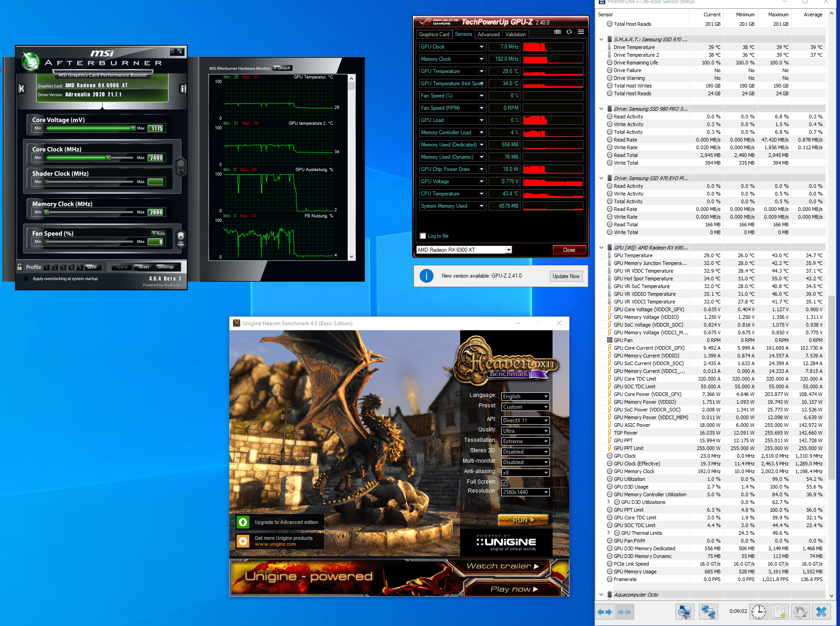Click the blue info icon in GPU-Z update bar

coord(427,276)
